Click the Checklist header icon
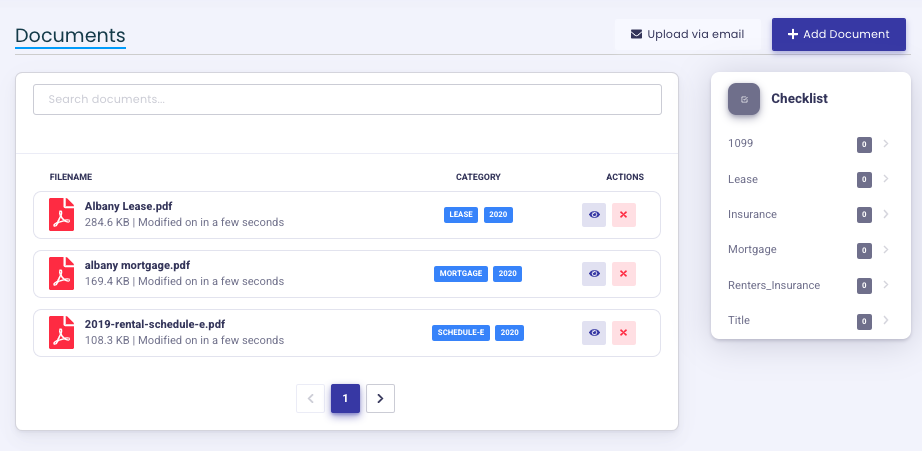The height and width of the screenshot is (451, 922). pyautogui.click(x=744, y=99)
